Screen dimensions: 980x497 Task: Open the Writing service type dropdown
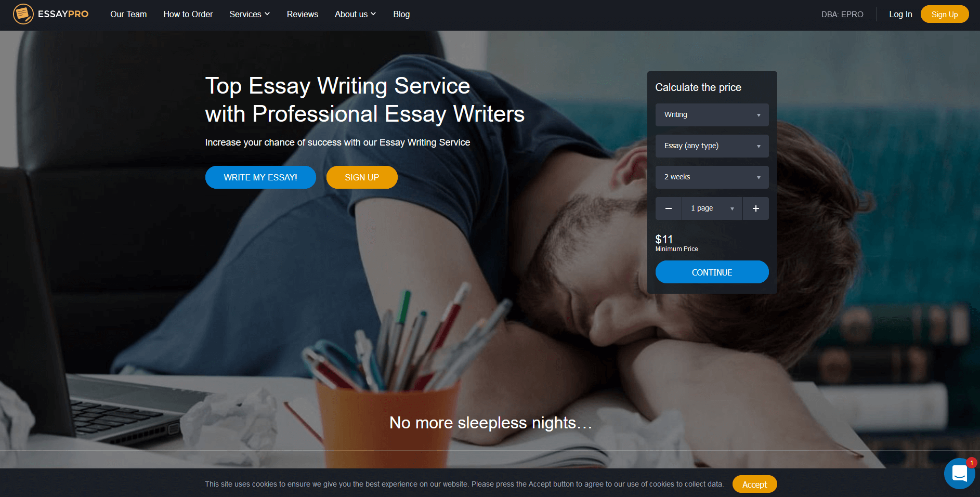click(712, 115)
